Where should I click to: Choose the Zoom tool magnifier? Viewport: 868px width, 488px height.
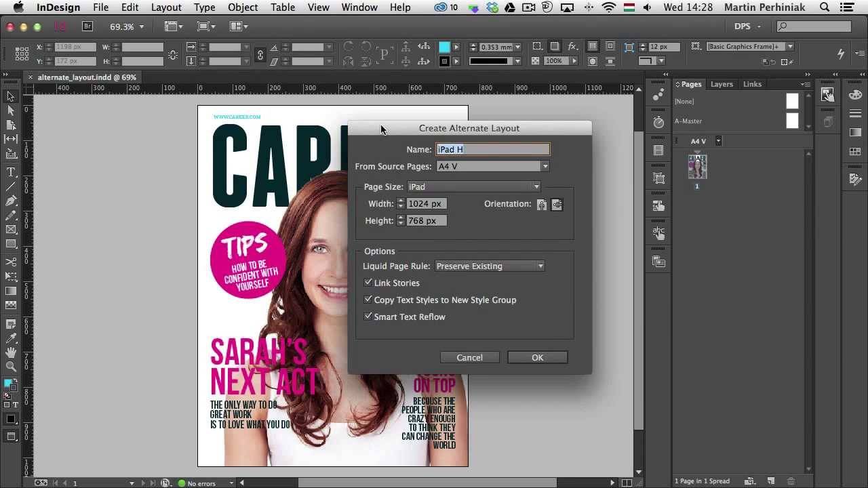click(11, 367)
